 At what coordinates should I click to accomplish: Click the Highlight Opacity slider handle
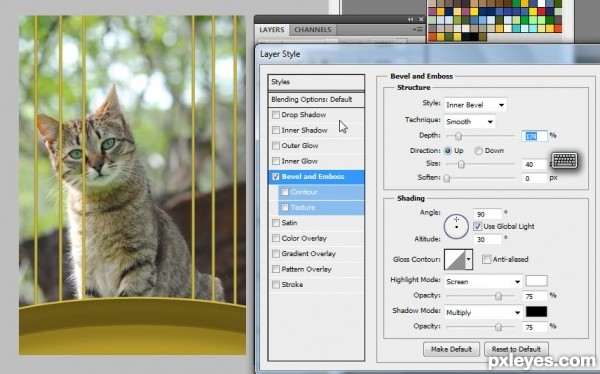pyautogui.click(x=498, y=296)
